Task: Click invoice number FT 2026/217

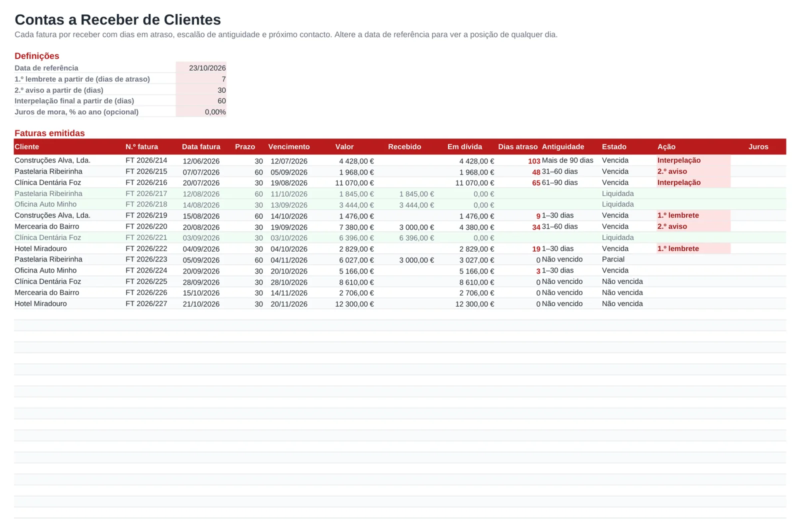Action: 146,193
